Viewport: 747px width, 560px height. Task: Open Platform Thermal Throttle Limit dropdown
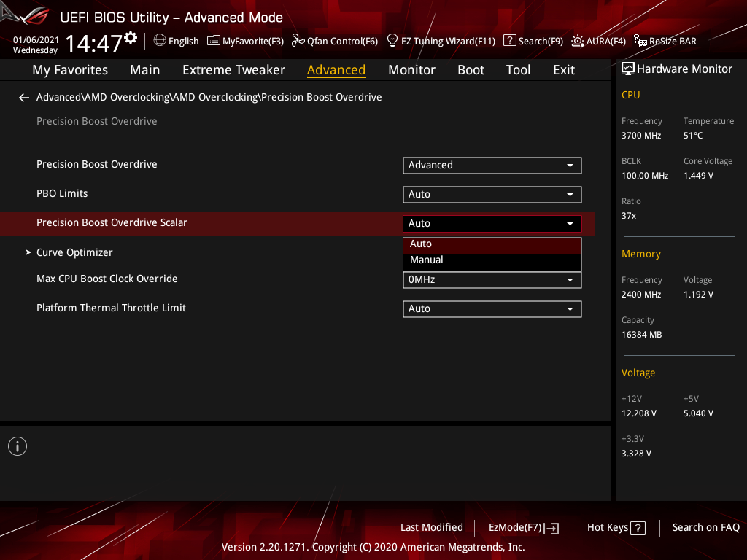[492, 308]
